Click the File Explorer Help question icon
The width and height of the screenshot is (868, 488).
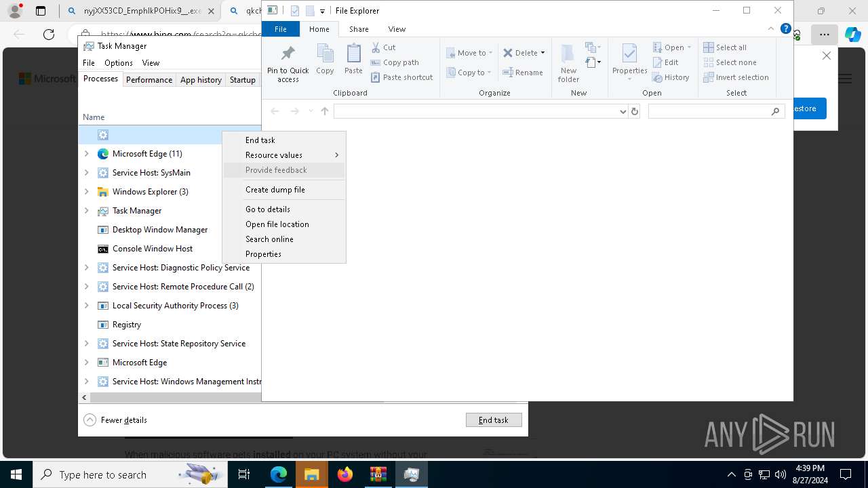(x=786, y=28)
